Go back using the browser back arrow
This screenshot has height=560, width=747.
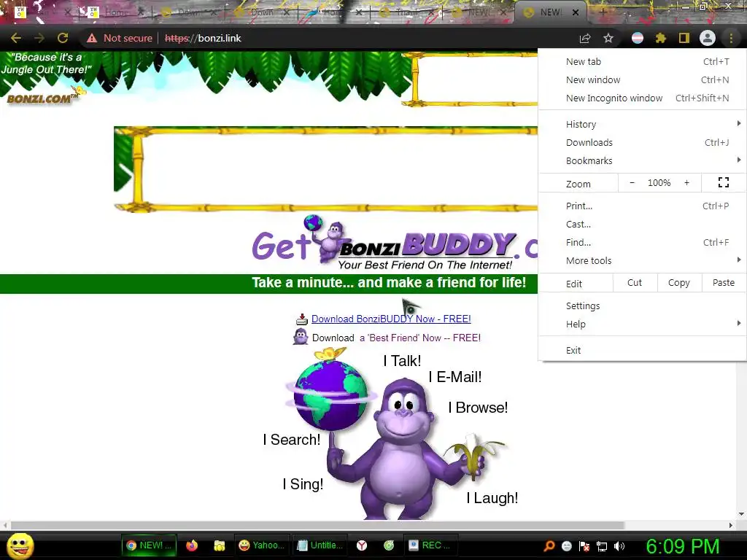(16, 38)
